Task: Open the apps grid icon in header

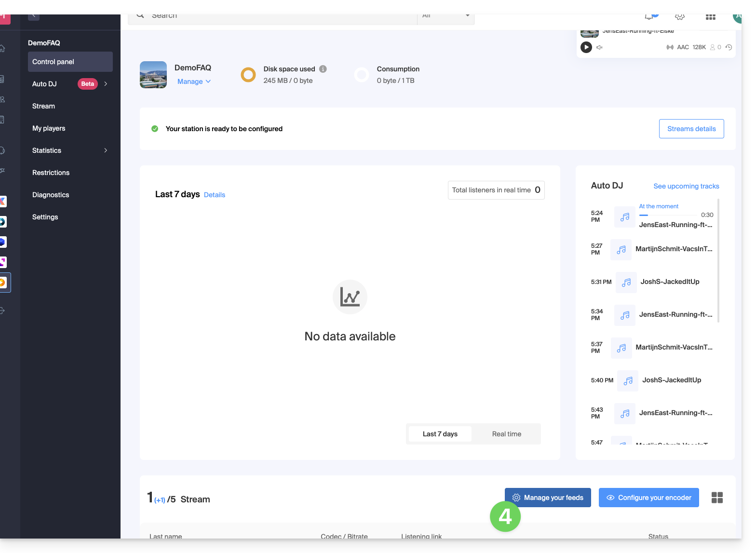Action: (710, 17)
